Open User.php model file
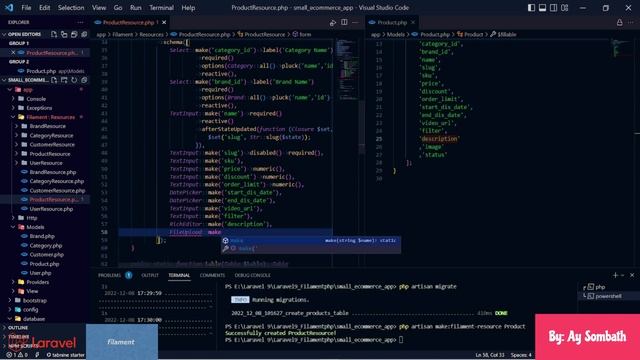The width and height of the screenshot is (640, 360). click(45, 273)
